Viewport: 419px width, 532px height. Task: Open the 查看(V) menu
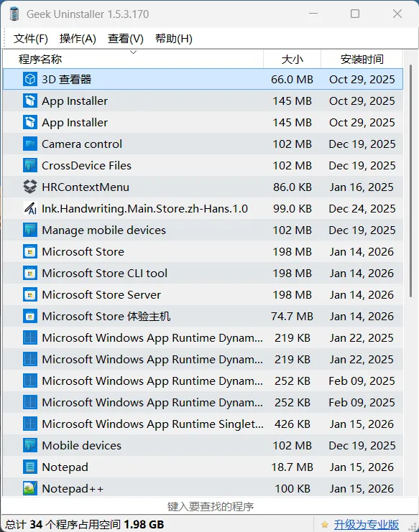tap(126, 39)
